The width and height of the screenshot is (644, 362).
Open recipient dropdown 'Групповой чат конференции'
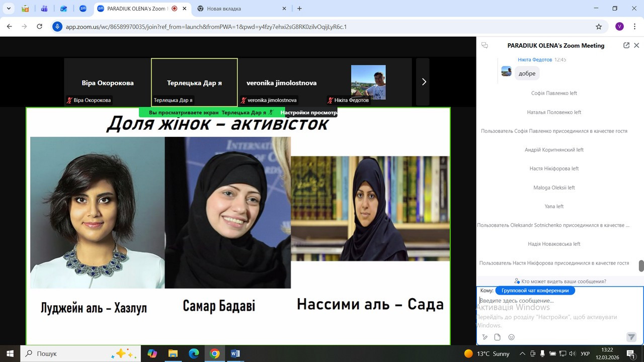[x=535, y=291]
